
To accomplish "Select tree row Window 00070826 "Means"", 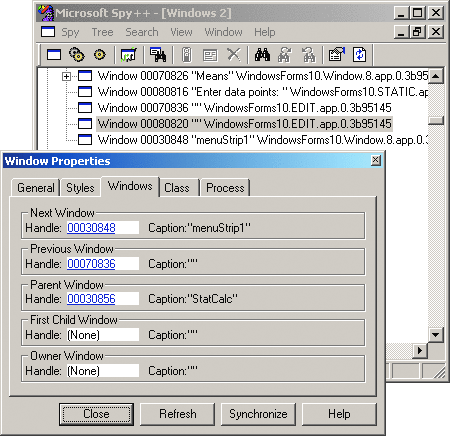I will (x=263, y=76).
